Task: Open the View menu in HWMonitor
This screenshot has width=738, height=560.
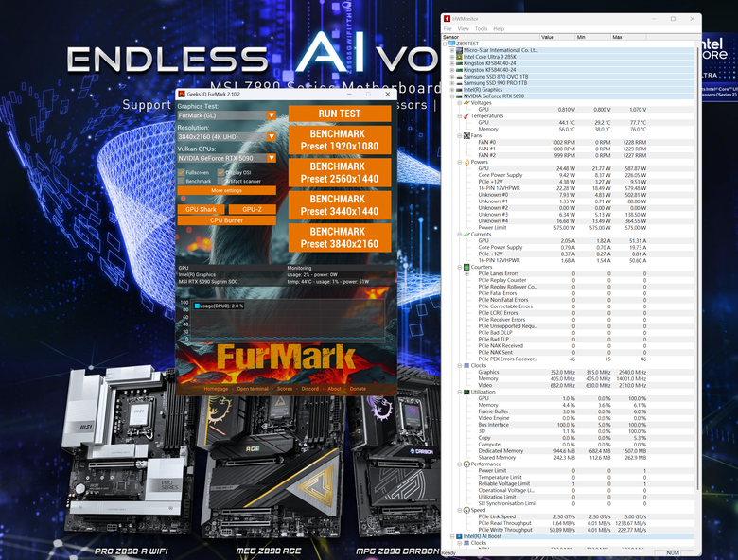Action: [463, 28]
